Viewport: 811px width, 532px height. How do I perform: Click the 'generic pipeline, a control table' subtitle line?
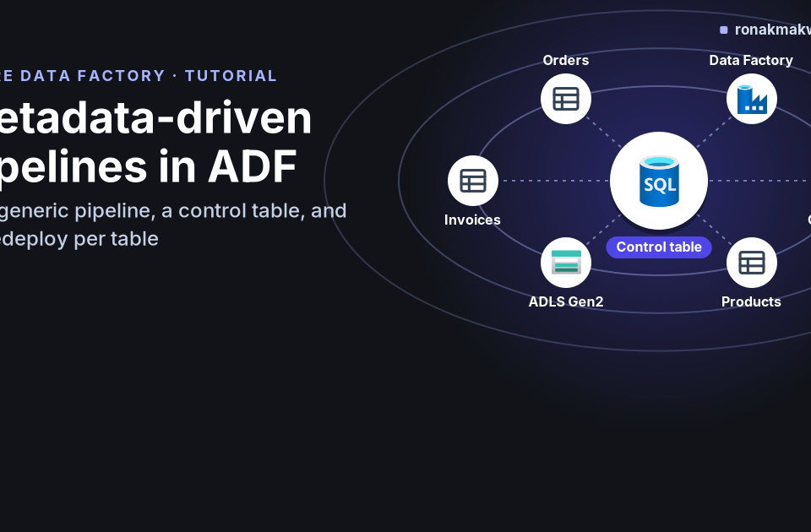tap(173, 211)
